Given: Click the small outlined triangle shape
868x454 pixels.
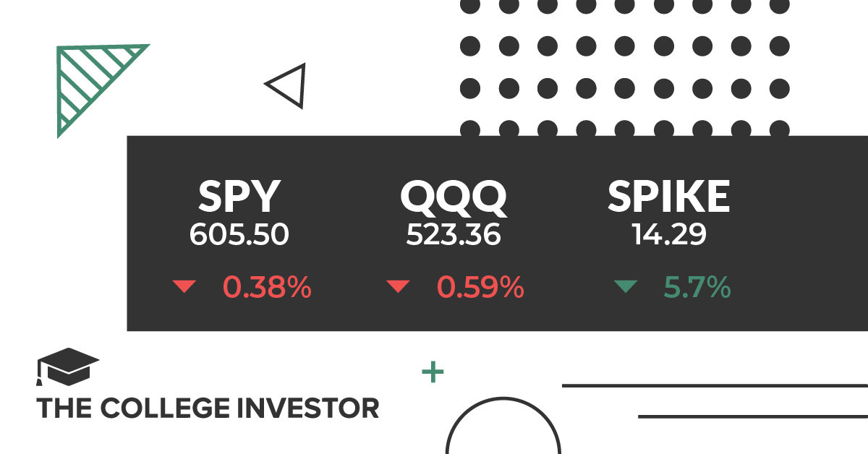Looking at the screenshot, I should point(286,86).
